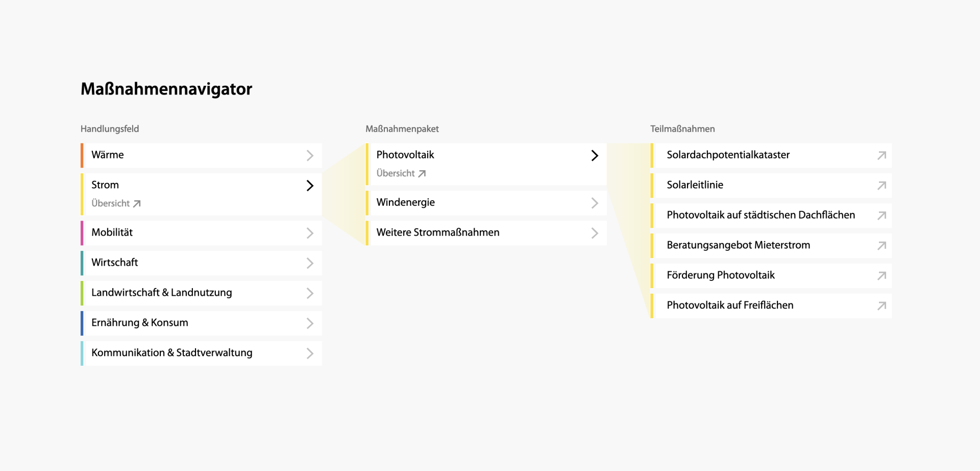Viewport: 980px width, 471px height.
Task: Open the Strom Übersicht link
Action: [x=111, y=203]
